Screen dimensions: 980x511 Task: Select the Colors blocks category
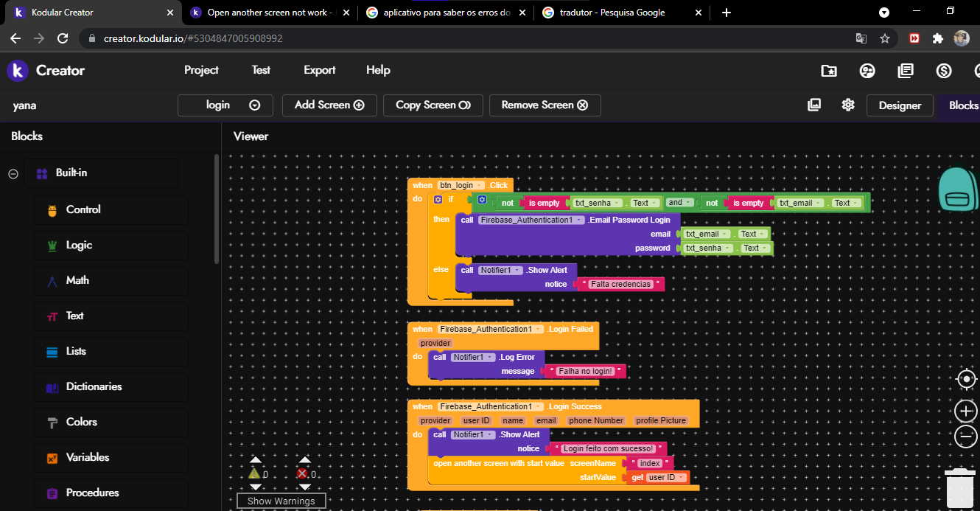click(x=81, y=422)
